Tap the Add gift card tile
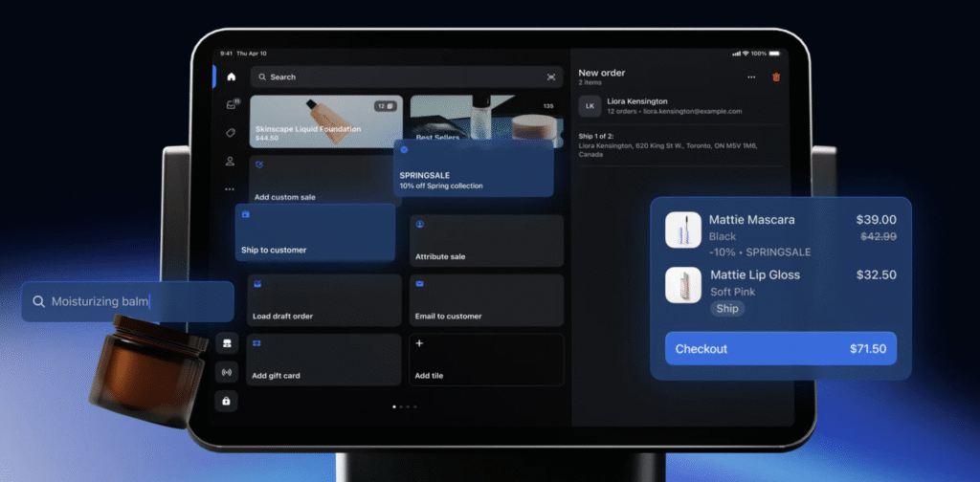 click(323, 360)
